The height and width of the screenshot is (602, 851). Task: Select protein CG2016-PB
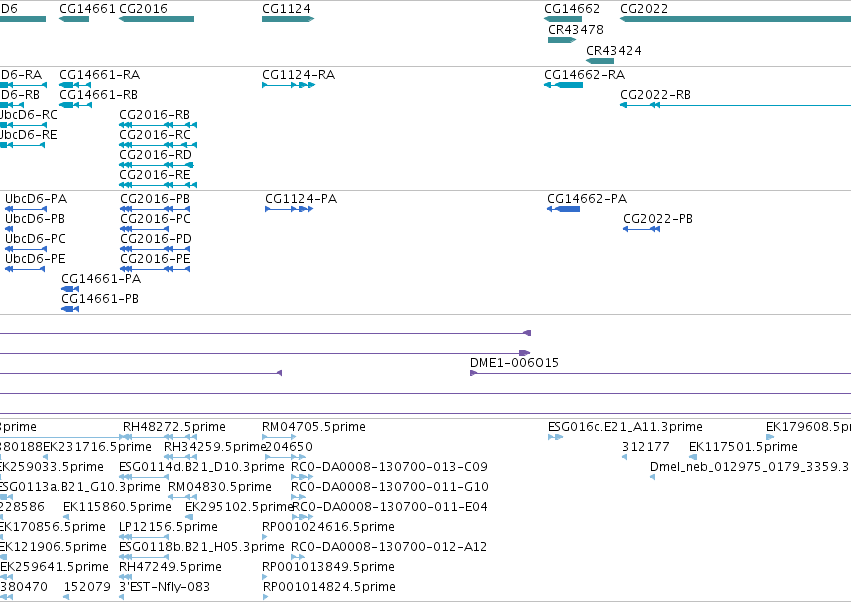pos(155,199)
